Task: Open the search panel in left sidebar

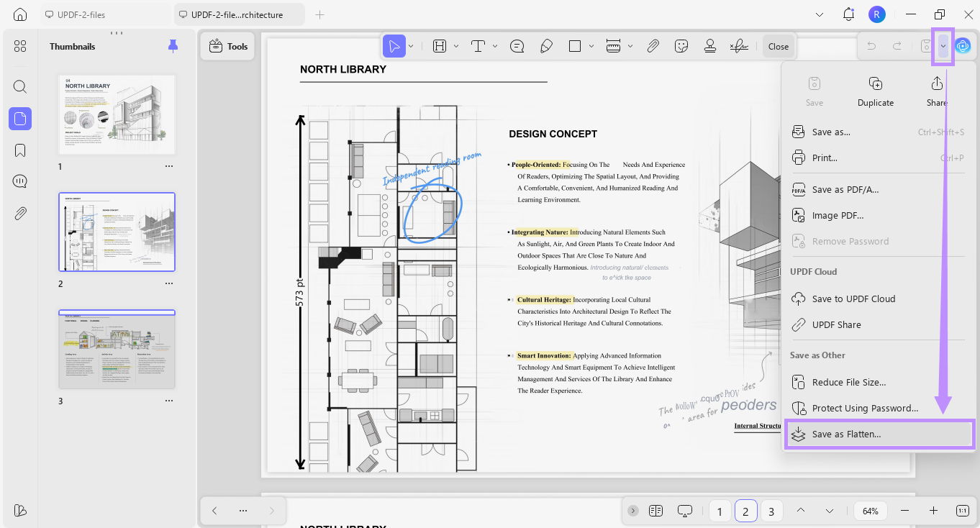Action: click(20, 87)
